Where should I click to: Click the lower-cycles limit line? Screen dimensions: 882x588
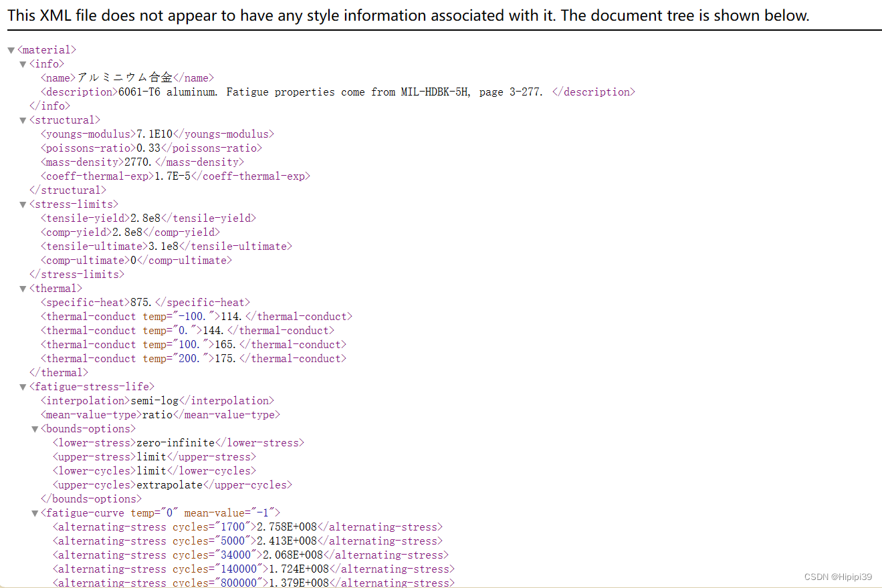pos(154,471)
